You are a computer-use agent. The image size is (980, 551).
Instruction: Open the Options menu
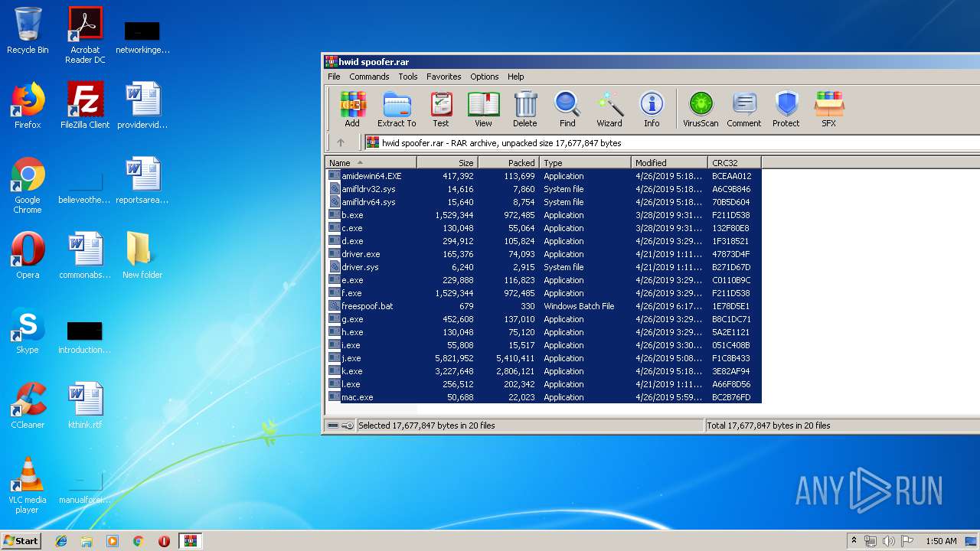pyautogui.click(x=485, y=77)
